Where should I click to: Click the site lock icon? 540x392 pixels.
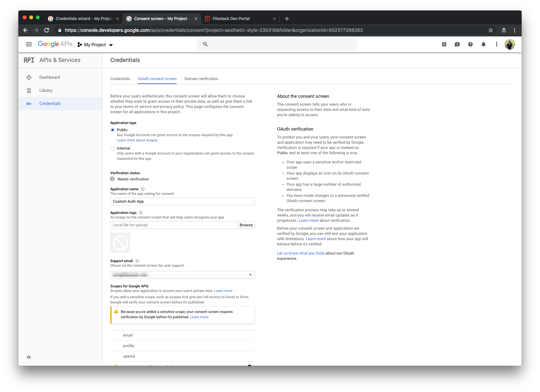59,30
